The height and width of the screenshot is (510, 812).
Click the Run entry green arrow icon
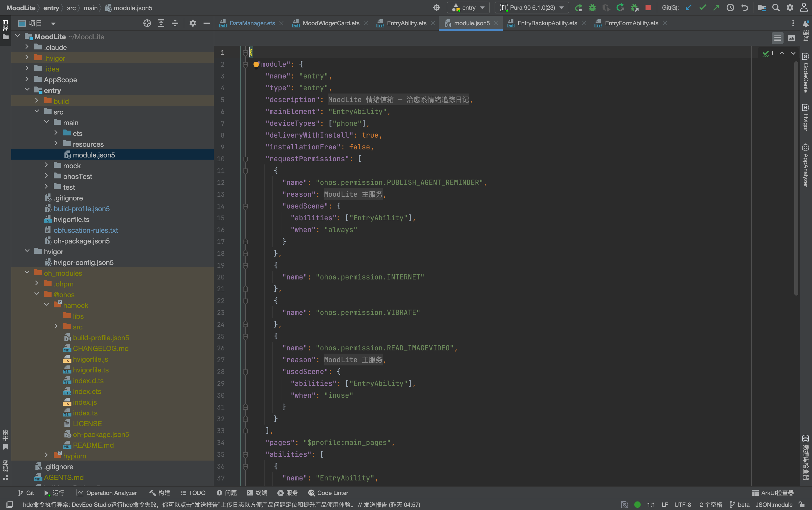click(578, 8)
